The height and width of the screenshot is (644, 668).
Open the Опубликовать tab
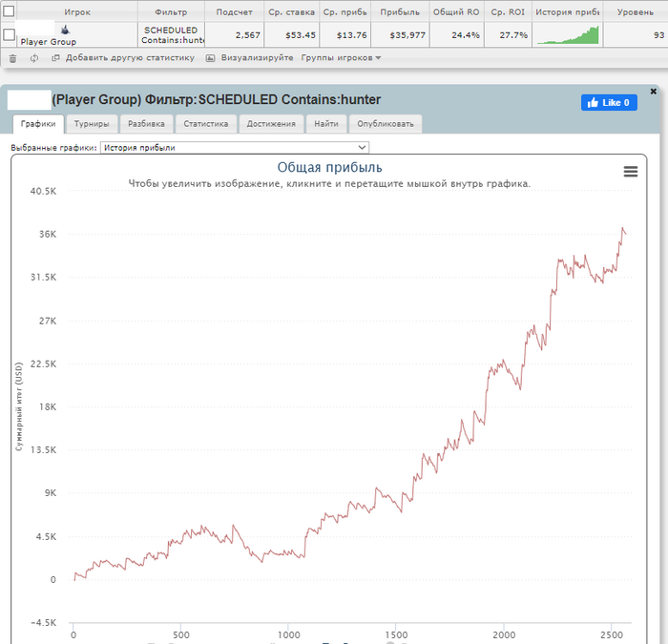pos(386,124)
